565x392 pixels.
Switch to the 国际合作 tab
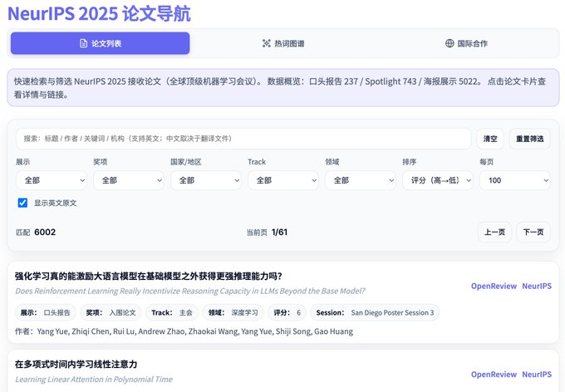tap(466, 43)
